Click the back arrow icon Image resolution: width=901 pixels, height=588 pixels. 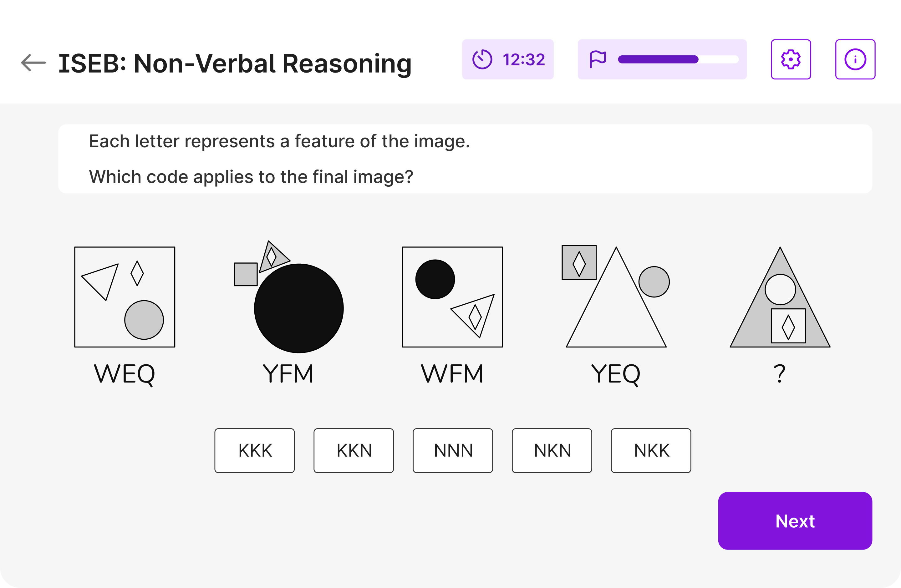tap(33, 63)
